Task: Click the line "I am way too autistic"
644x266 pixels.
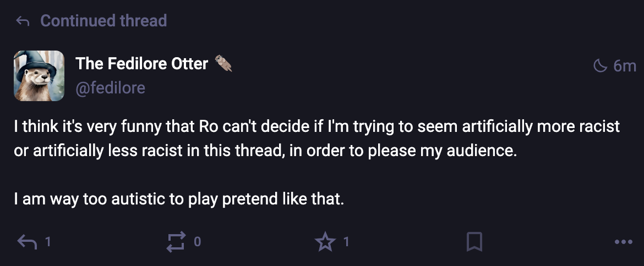Action: click(x=179, y=199)
